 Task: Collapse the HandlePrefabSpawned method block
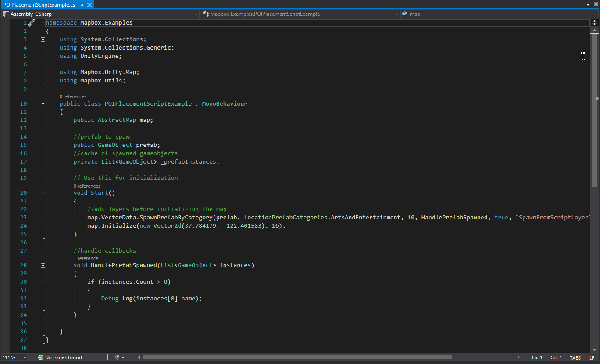coord(43,265)
